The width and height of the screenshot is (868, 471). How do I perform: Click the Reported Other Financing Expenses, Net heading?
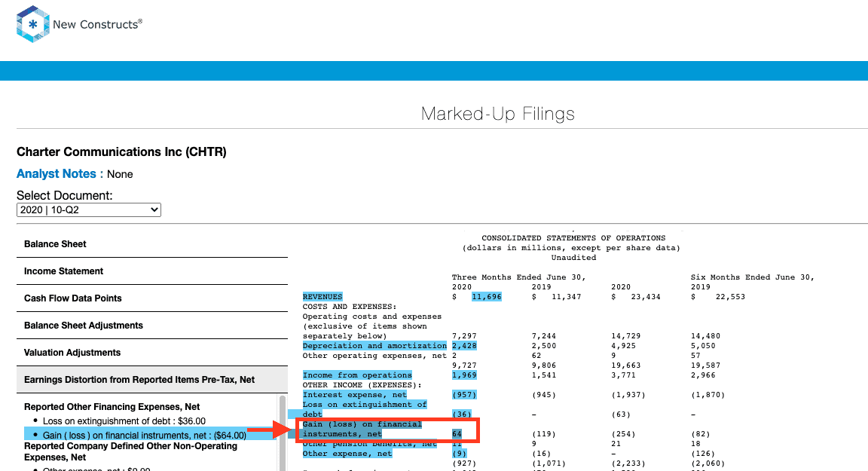coord(112,407)
